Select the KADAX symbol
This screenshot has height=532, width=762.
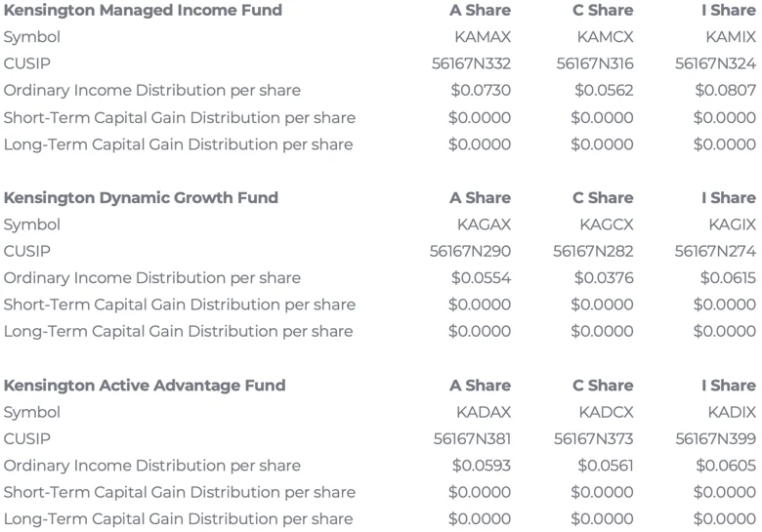484,413
